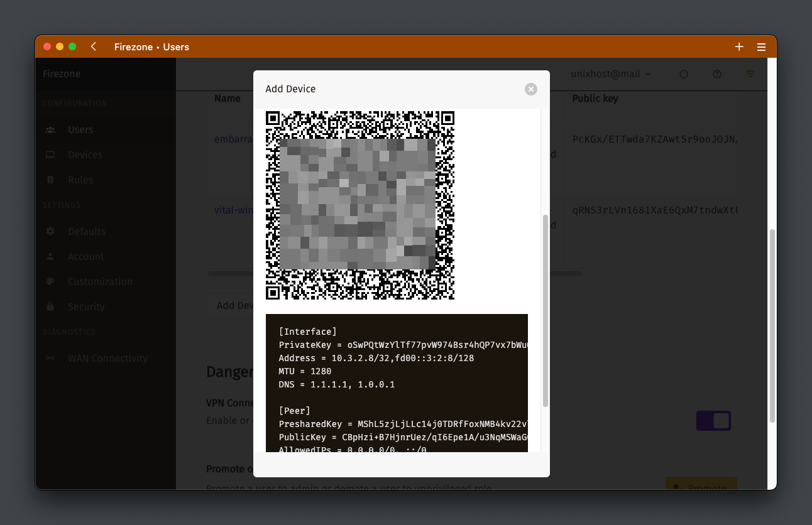Close the Add Device dialog
Viewport: 812px width, 525px height.
531,89
